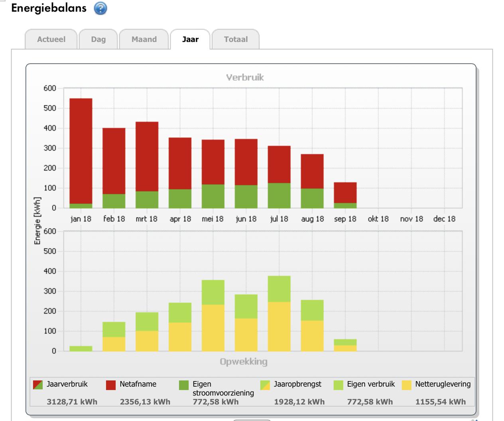Click the red Netafname legend swatch
504x421 pixels.
[x=111, y=385]
